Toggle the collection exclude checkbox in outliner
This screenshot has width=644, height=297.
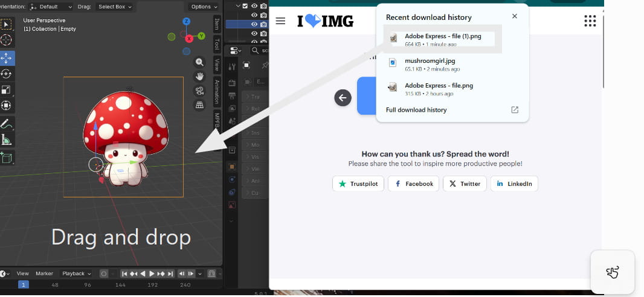(x=245, y=6)
